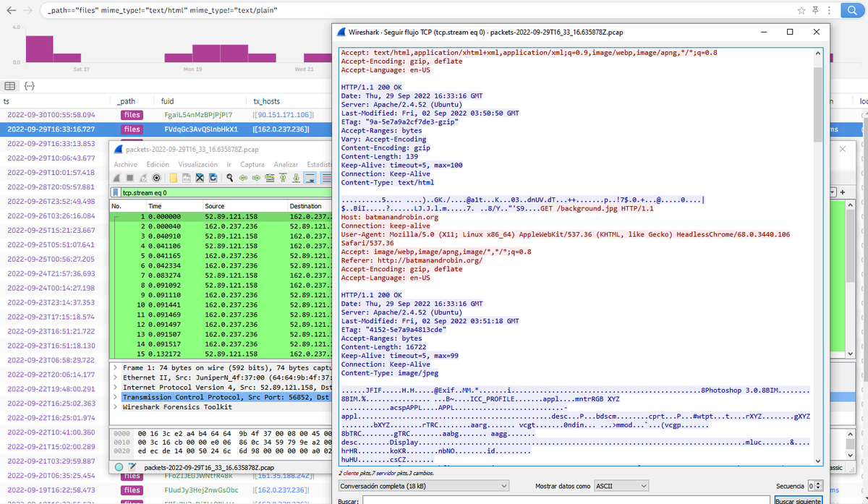
Task: Open a capture file with the folder icon
Action: tap(174, 177)
